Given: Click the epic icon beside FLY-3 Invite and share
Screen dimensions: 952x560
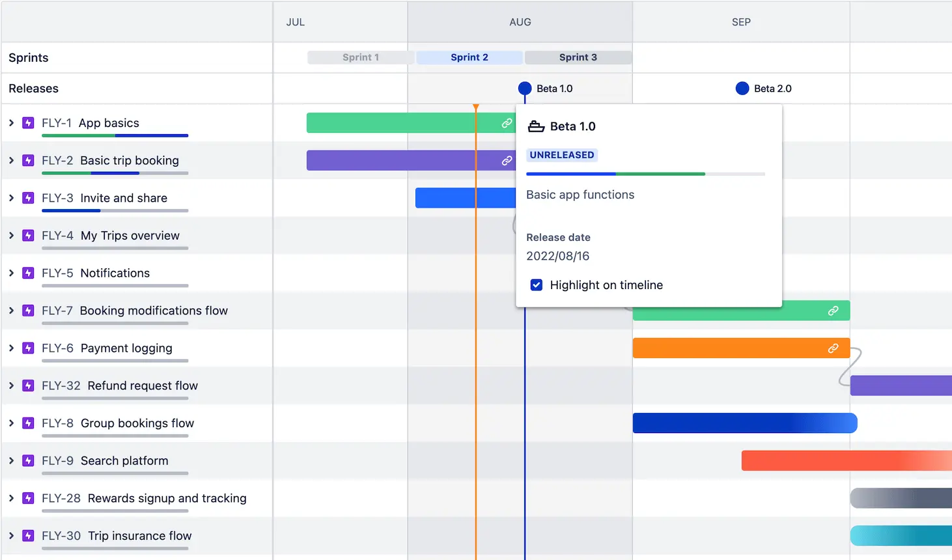Looking at the screenshot, I should click(x=28, y=198).
